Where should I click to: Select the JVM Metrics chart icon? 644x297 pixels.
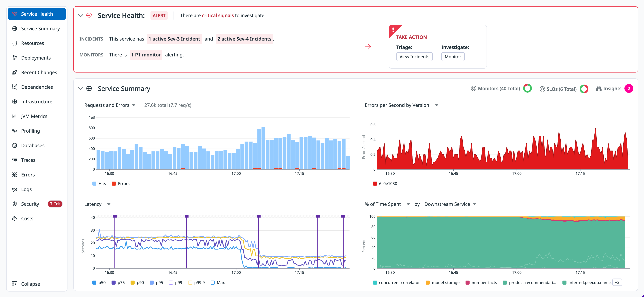pos(15,116)
